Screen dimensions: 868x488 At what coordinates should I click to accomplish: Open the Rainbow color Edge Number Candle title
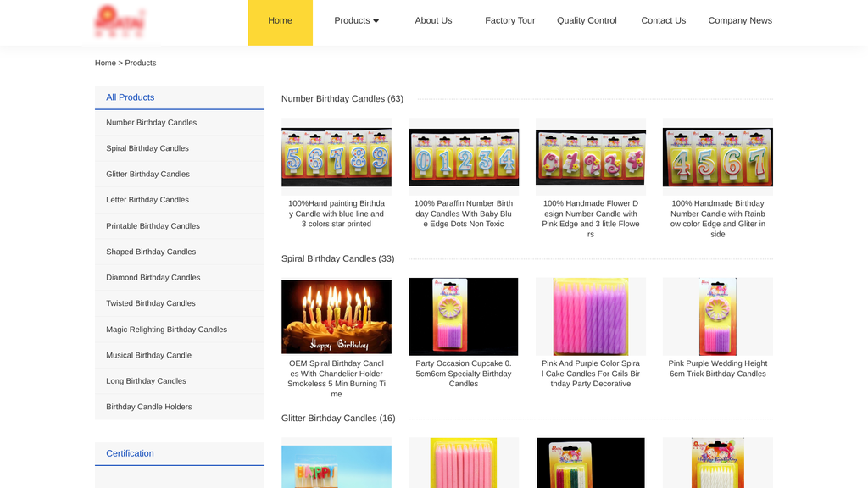click(718, 219)
